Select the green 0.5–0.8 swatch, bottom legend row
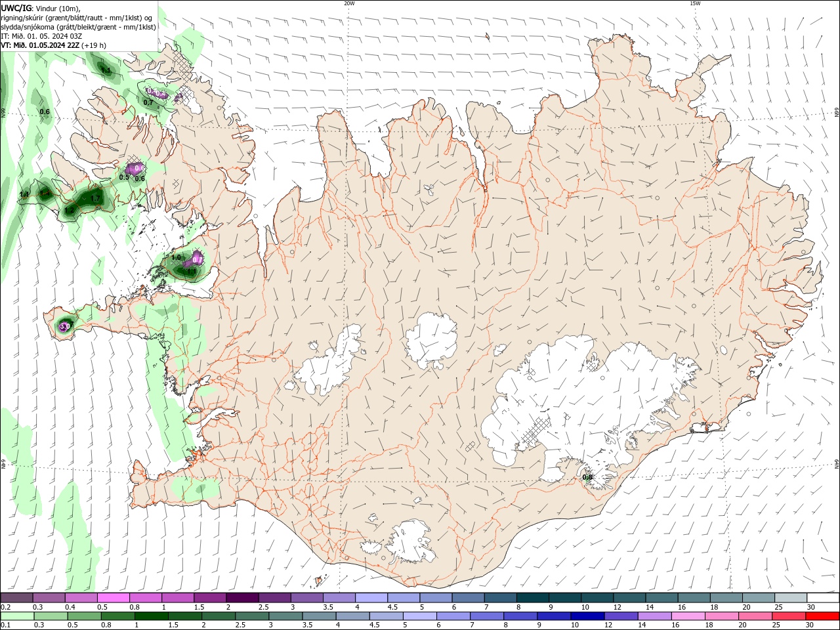The width and height of the screenshot is (840, 630). 85,616
